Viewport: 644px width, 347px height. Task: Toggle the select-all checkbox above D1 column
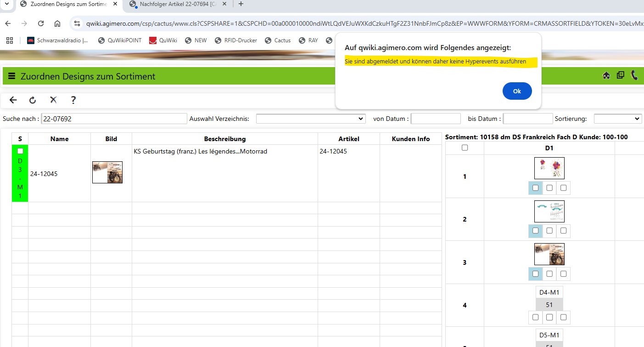[465, 148]
